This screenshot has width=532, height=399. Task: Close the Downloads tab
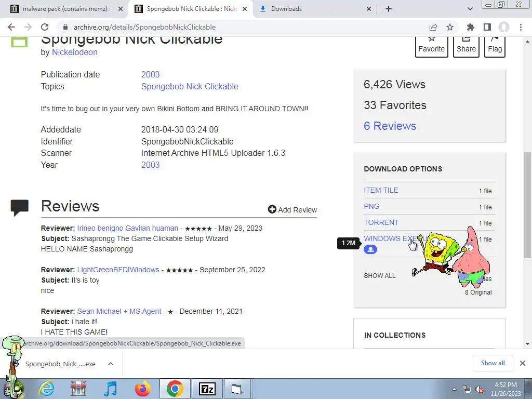[x=369, y=9]
